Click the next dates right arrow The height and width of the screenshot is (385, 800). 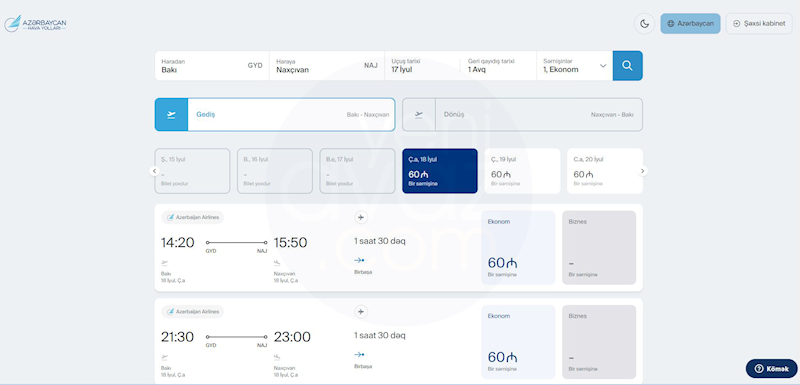[643, 171]
